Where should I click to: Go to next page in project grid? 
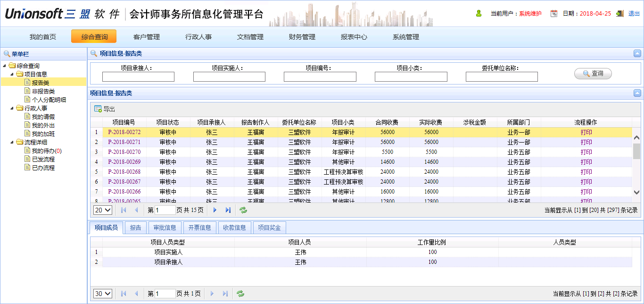click(x=215, y=210)
